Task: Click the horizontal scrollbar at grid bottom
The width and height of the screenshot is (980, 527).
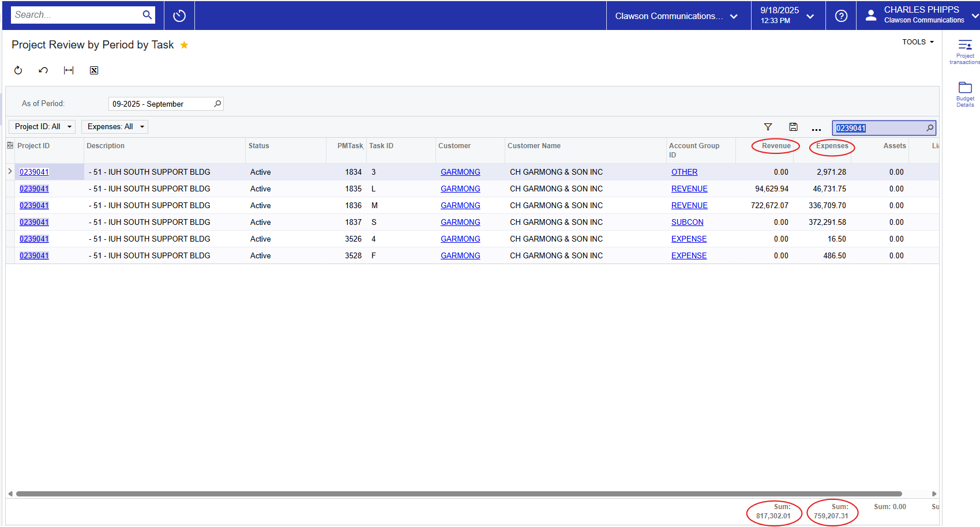Action: (459, 494)
